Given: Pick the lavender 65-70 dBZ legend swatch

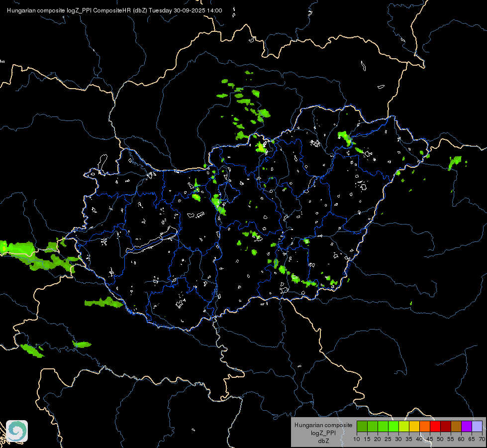Looking at the screenshot, I should tap(477, 426).
